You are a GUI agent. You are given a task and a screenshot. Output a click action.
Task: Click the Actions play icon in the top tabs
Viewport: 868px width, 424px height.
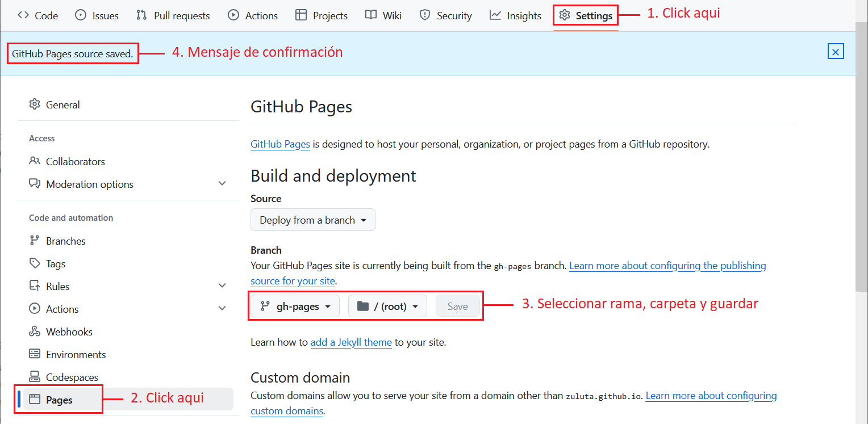233,15
